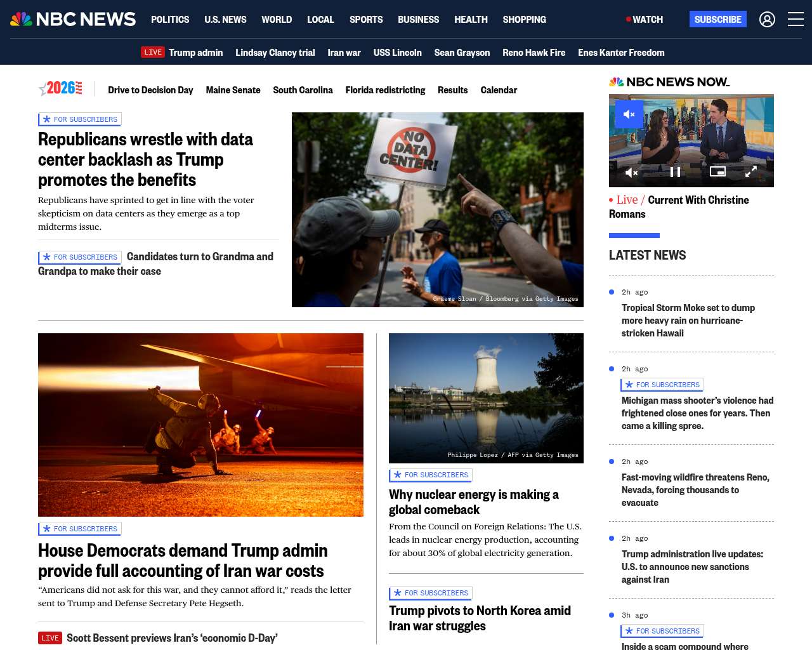Open the Local news section
Screen dimensions: 812x650
click(320, 20)
